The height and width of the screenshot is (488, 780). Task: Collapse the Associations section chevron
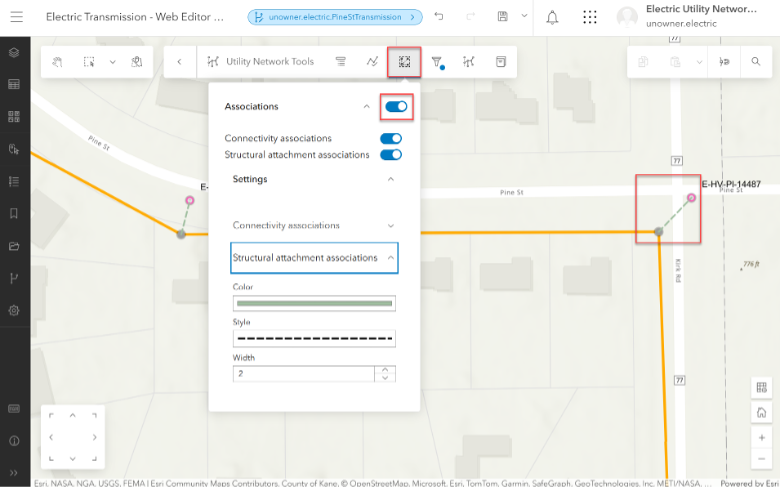point(367,106)
